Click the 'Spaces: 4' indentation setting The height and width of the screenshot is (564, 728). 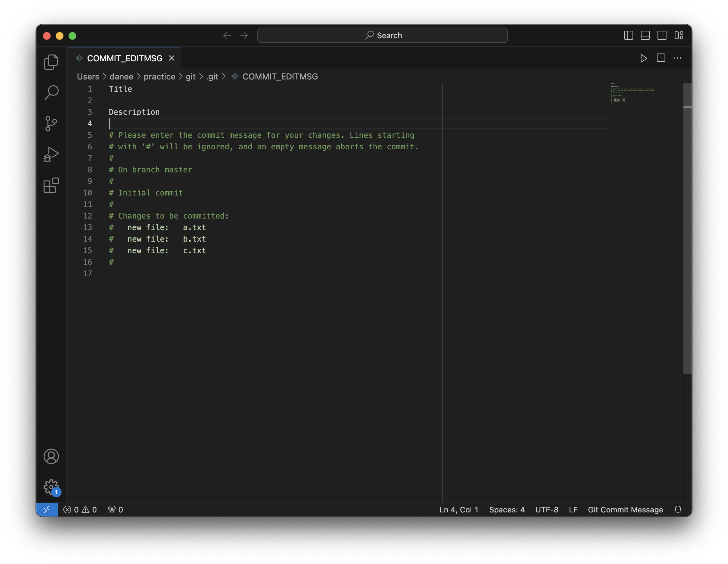[x=506, y=510]
